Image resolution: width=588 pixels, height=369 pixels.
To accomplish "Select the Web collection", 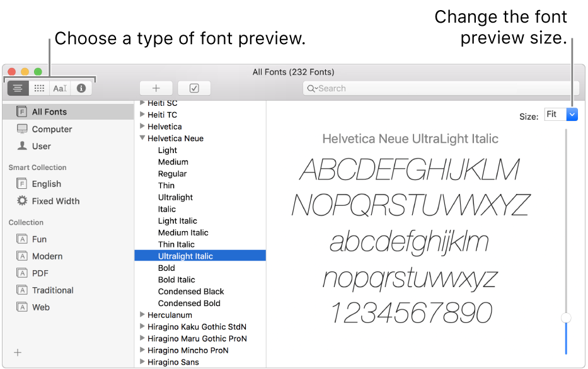I will 42,307.
